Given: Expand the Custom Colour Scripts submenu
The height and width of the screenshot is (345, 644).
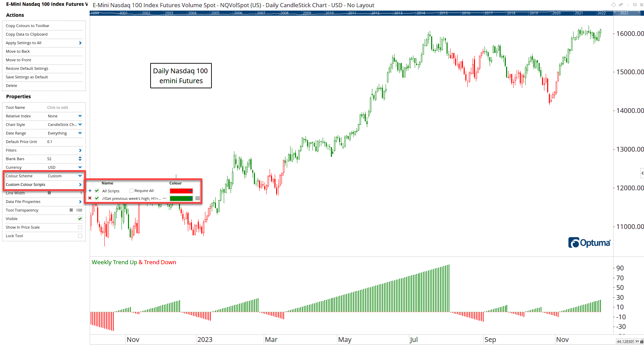Looking at the screenshot, I should [x=80, y=184].
